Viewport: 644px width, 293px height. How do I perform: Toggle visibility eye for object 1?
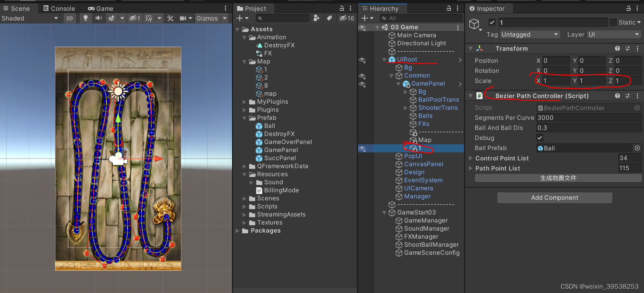[362, 149]
